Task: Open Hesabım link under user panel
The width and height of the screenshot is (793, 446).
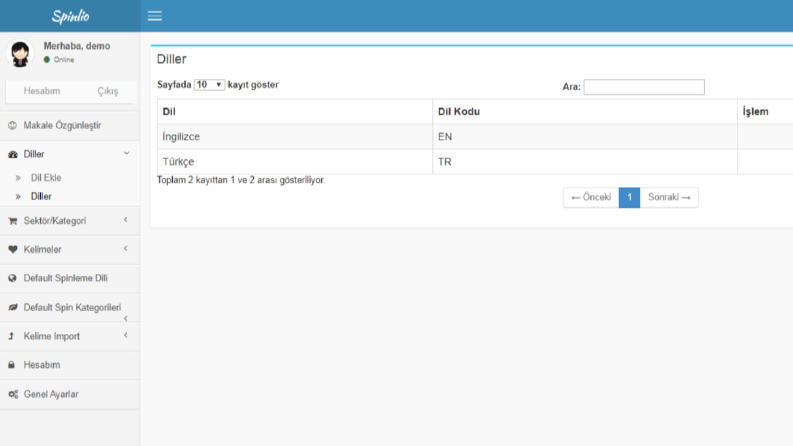Action: pyautogui.click(x=42, y=91)
